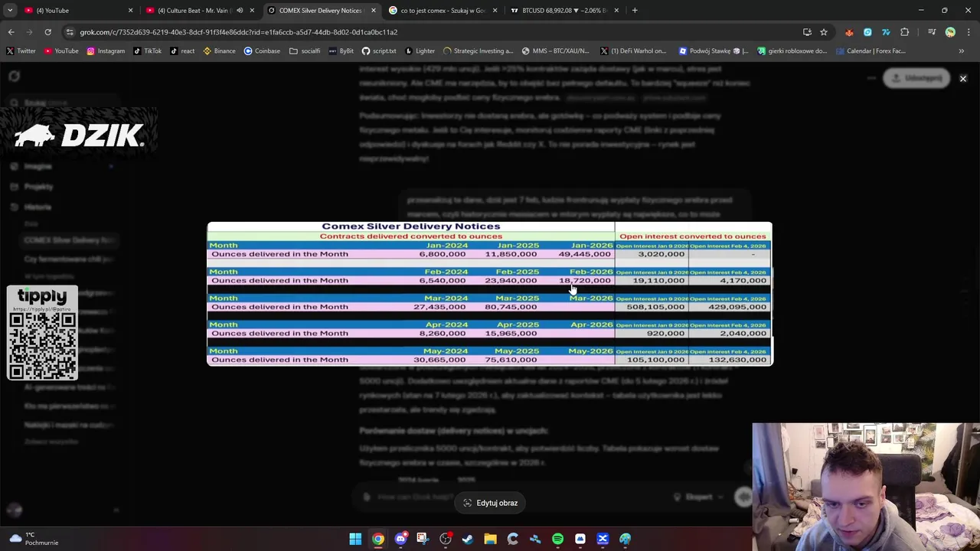Close the image preview overlay
Image resolution: width=980 pixels, height=551 pixels.
click(x=963, y=78)
